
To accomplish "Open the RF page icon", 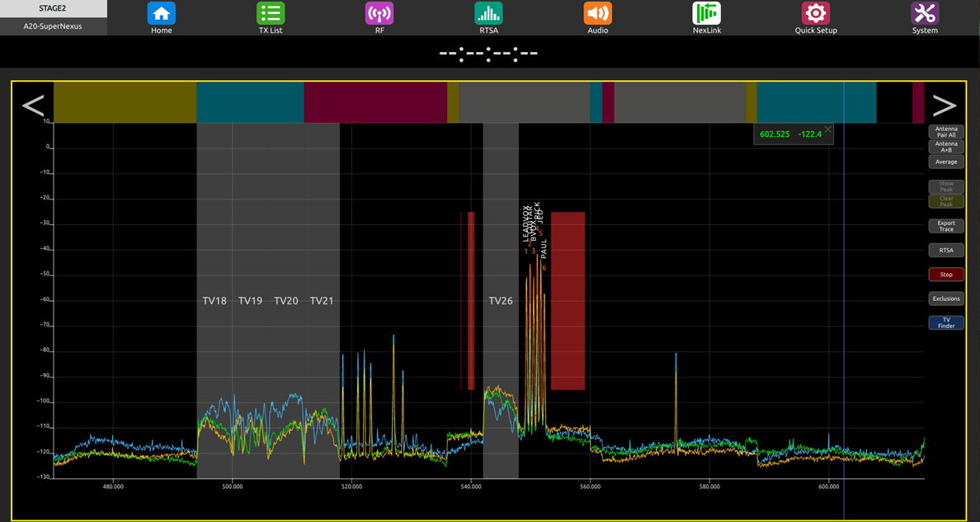I will tap(379, 14).
